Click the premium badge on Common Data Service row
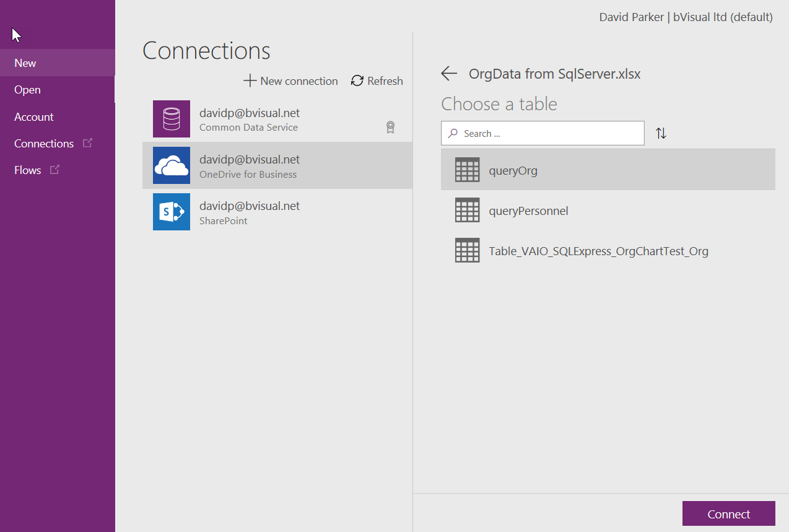This screenshot has width=789, height=532. click(390, 126)
